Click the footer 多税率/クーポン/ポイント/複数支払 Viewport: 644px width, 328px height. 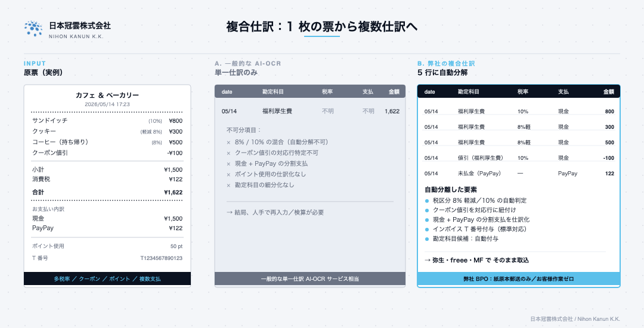(x=107, y=279)
